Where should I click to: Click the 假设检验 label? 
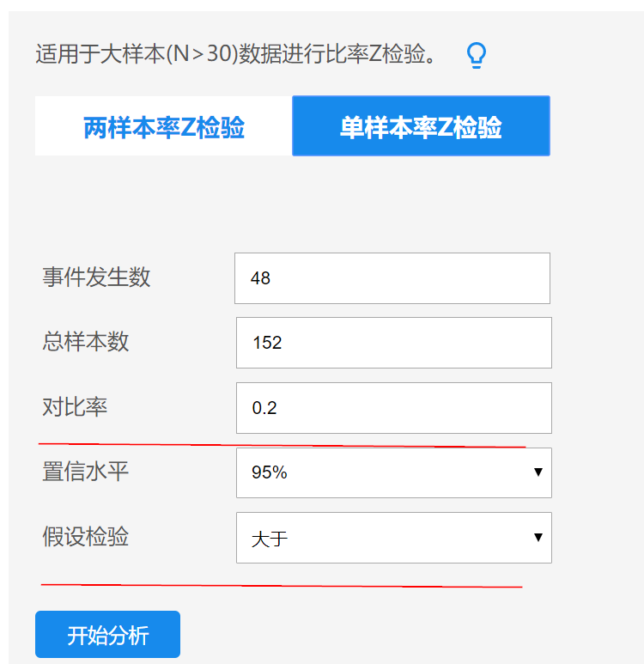tap(86, 537)
